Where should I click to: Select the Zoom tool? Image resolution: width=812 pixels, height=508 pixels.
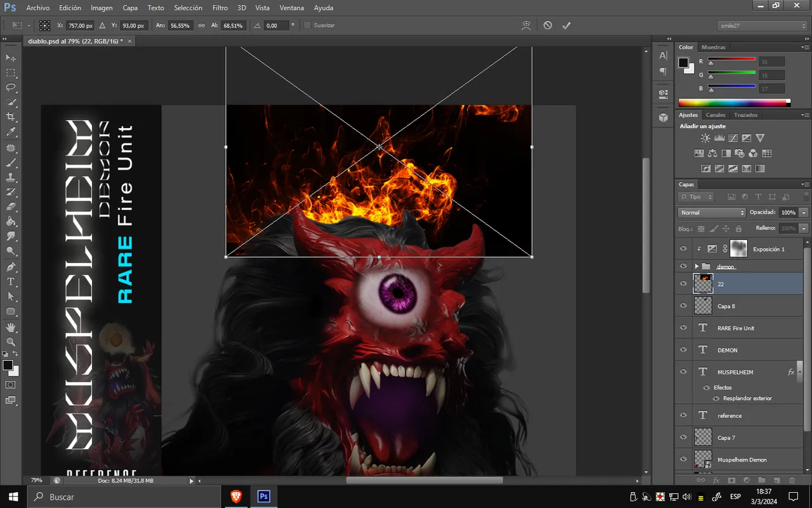coord(11,342)
